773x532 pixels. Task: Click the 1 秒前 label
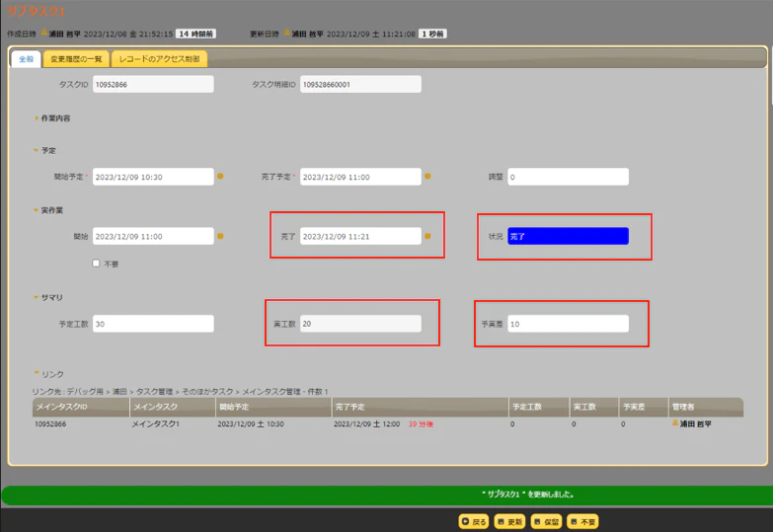pyautogui.click(x=432, y=34)
